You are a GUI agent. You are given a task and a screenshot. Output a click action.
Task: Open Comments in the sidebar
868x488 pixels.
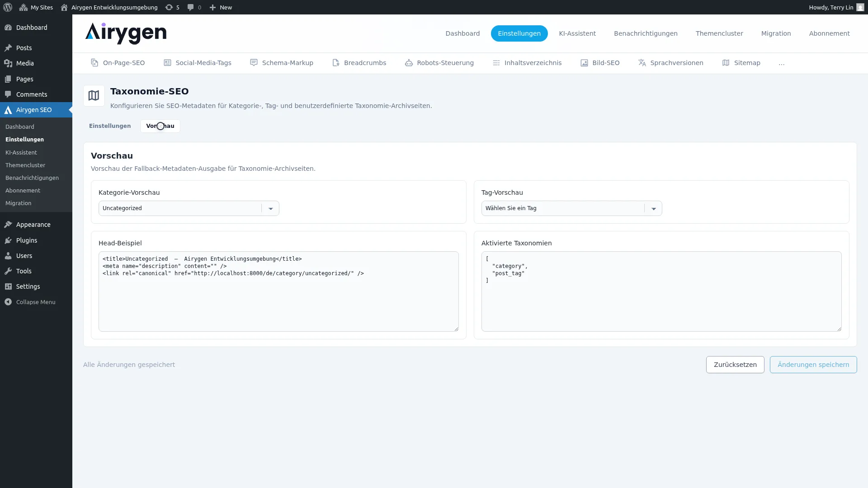36,94
